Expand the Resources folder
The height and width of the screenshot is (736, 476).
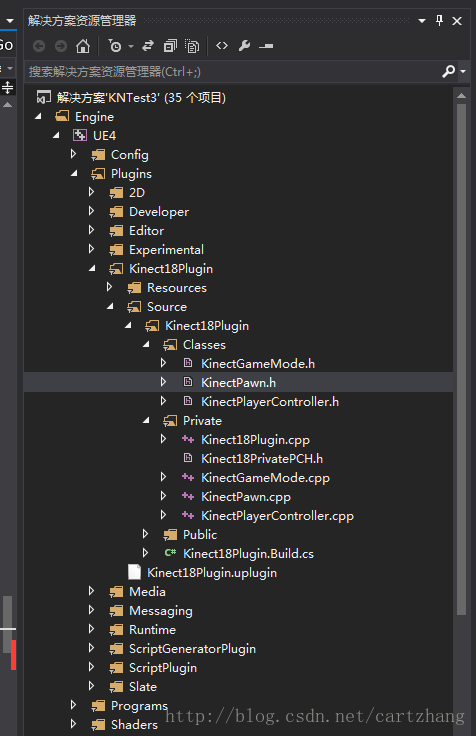pos(109,287)
